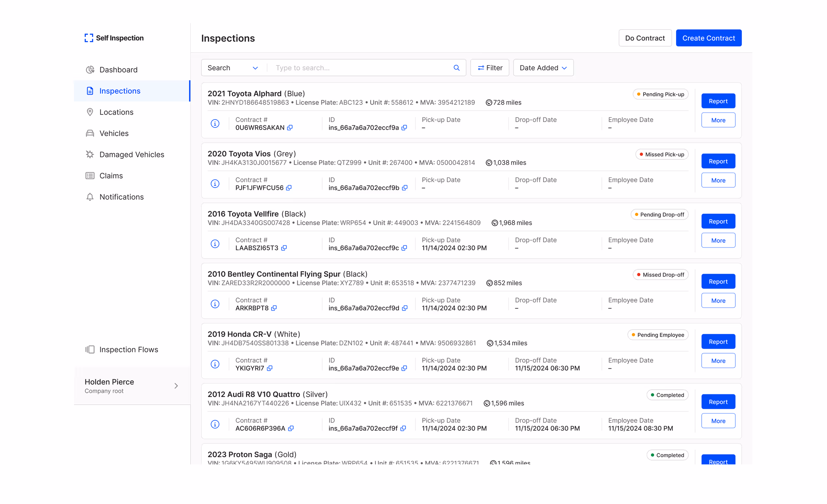Open Notifications in the sidebar

tap(121, 197)
